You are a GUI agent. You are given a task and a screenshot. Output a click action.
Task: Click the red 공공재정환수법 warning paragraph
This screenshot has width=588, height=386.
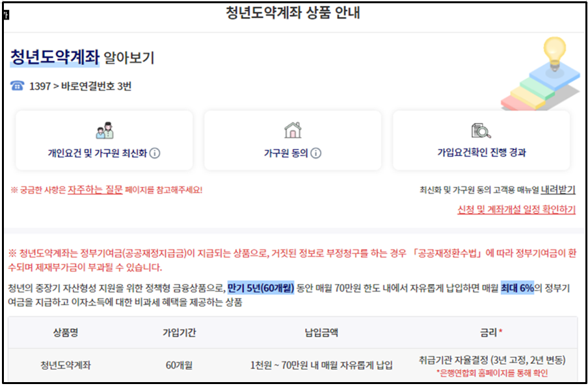(x=292, y=261)
